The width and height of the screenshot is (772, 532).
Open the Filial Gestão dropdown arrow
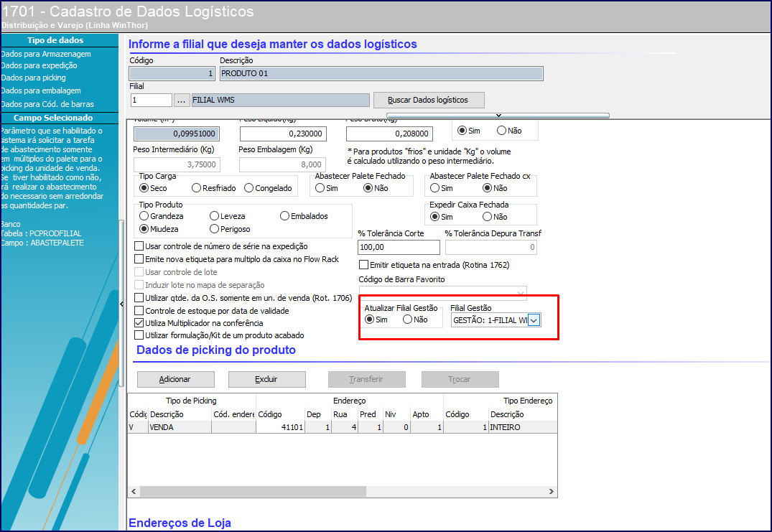pyautogui.click(x=534, y=320)
